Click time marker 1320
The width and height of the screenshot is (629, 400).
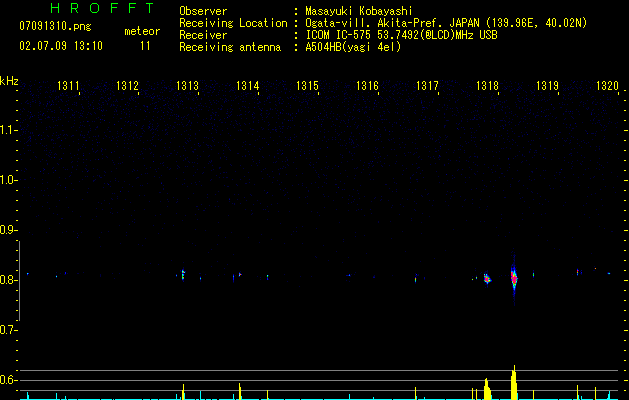pyautogui.click(x=607, y=85)
